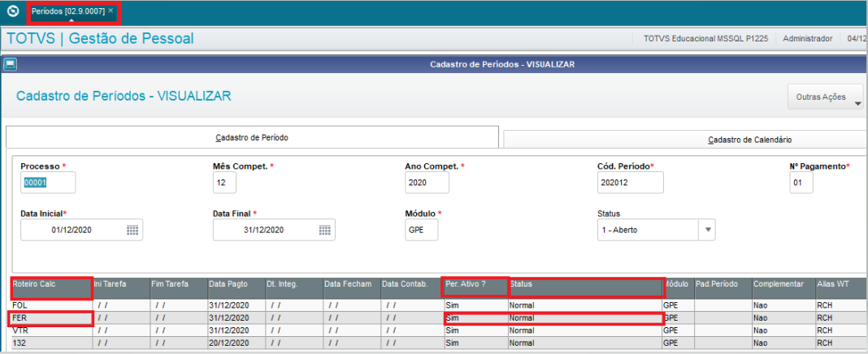Click Status 'Normal' in VTR row
Viewport: 868px width, 354px height.
(584, 330)
